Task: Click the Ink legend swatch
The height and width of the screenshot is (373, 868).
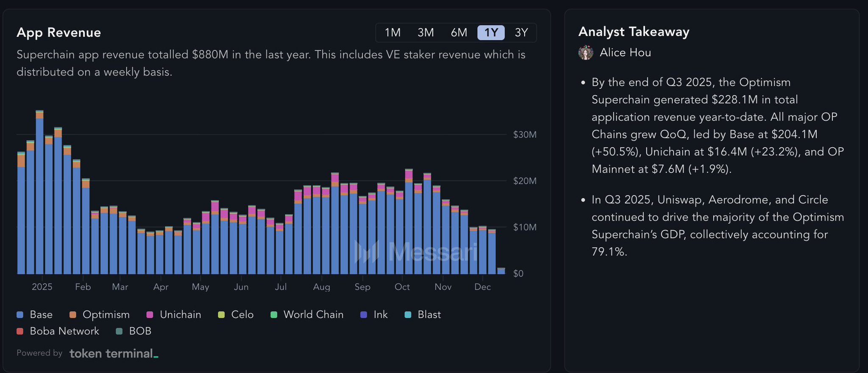Action: point(363,315)
